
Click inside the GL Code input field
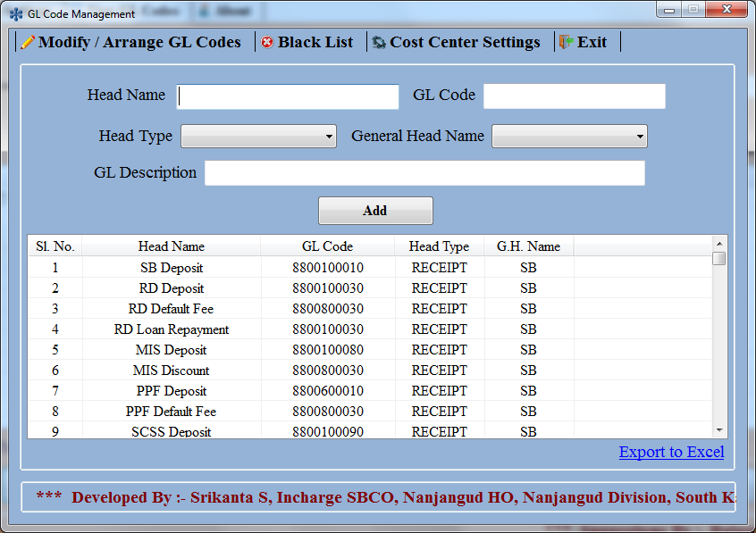tap(574, 96)
